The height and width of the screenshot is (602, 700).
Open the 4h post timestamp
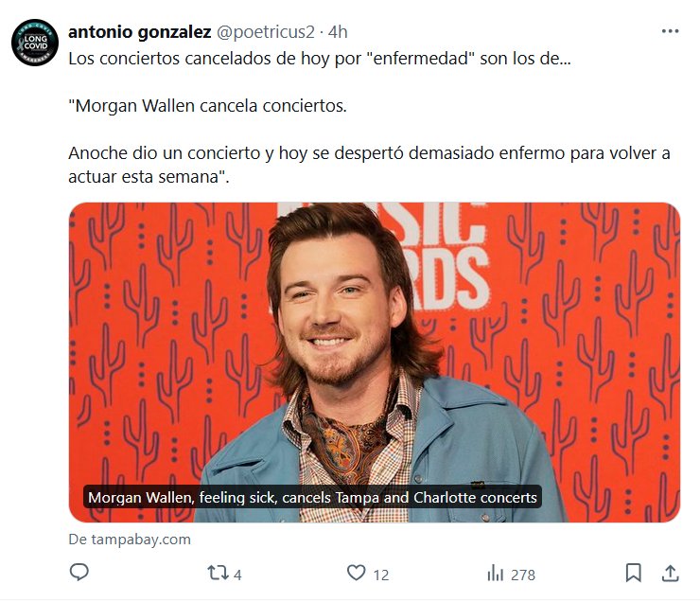click(338, 32)
